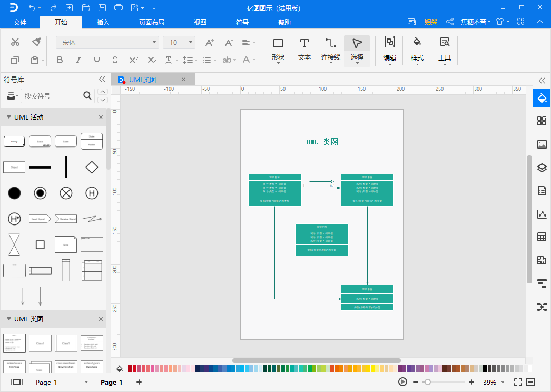Open the 页面布局 ribbon tab
Image resolution: width=551 pixels, height=392 pixels.
[x=152, y=22]
